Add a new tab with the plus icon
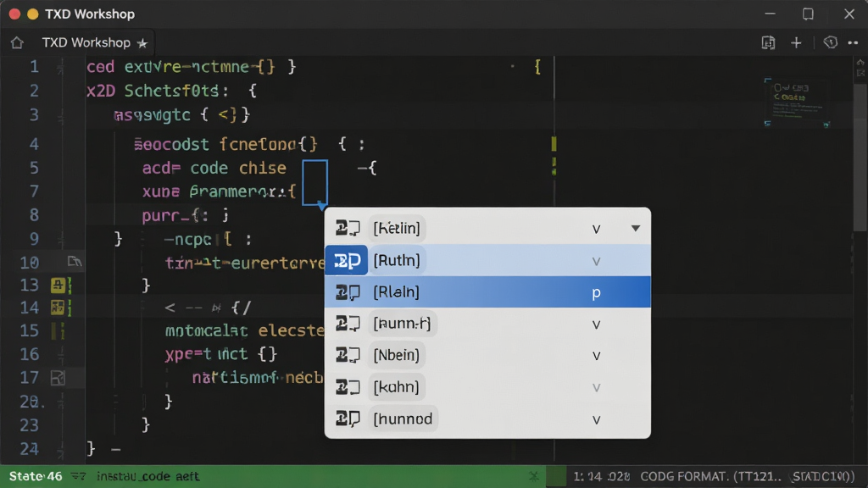Viewport: 868px width, 488px height. 796,42
